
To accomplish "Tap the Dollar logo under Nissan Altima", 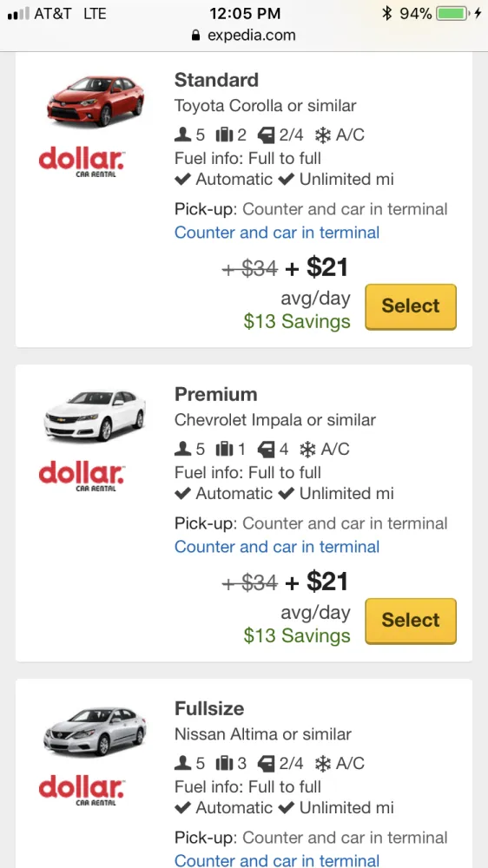I will pos(82,790).
